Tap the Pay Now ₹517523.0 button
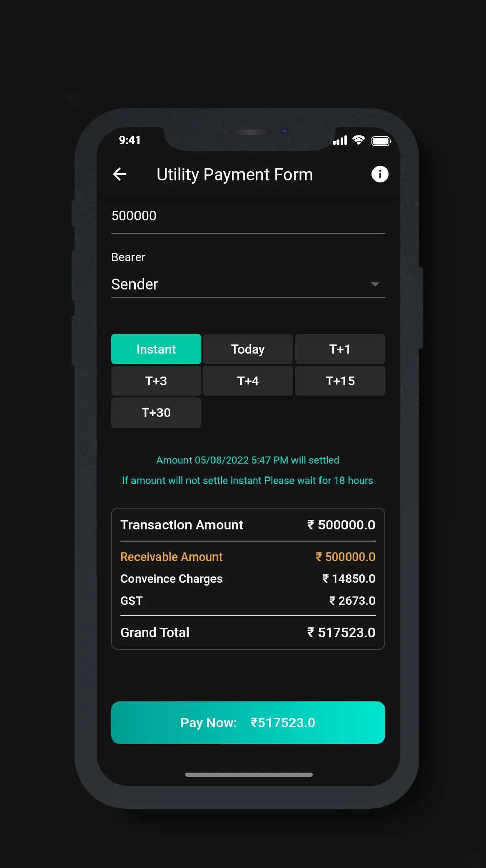 click(248, 723)
